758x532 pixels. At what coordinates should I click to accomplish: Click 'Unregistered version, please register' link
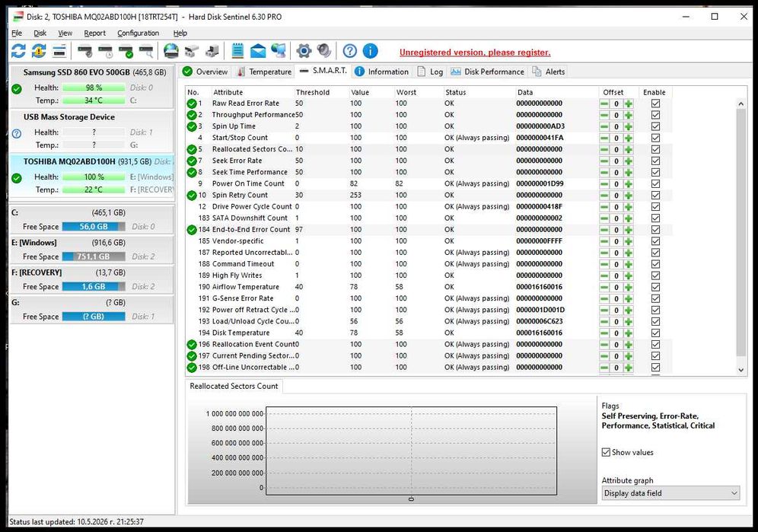click(x=475, y=53)
